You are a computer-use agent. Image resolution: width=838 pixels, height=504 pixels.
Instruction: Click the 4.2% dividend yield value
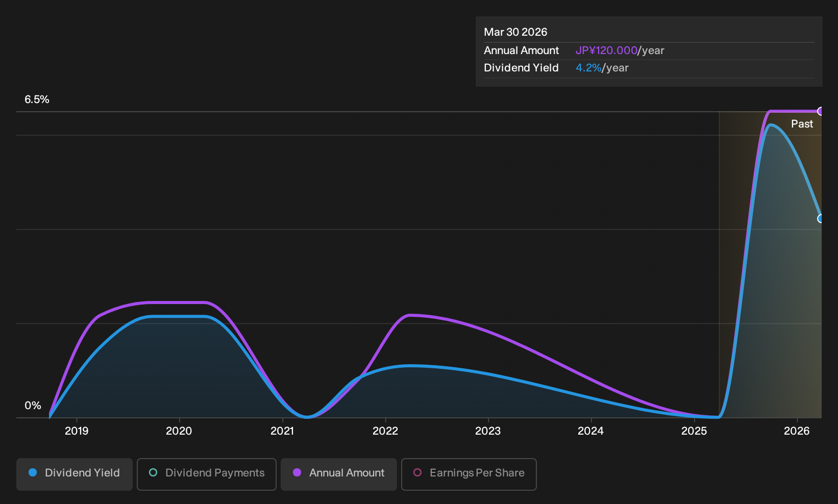pyautogui.click(x=588, y=68)
